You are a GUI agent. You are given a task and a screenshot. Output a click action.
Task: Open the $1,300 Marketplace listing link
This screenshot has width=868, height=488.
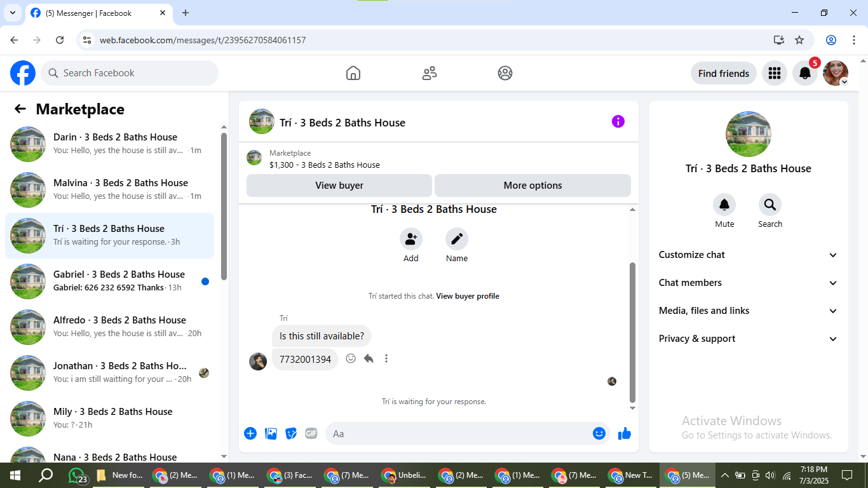[x=324, y=165]
